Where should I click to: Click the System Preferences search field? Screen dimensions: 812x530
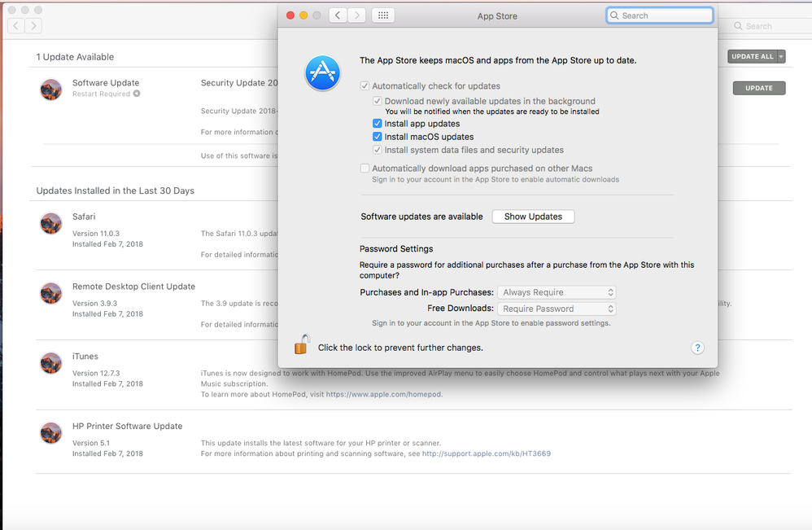[659, 15]
